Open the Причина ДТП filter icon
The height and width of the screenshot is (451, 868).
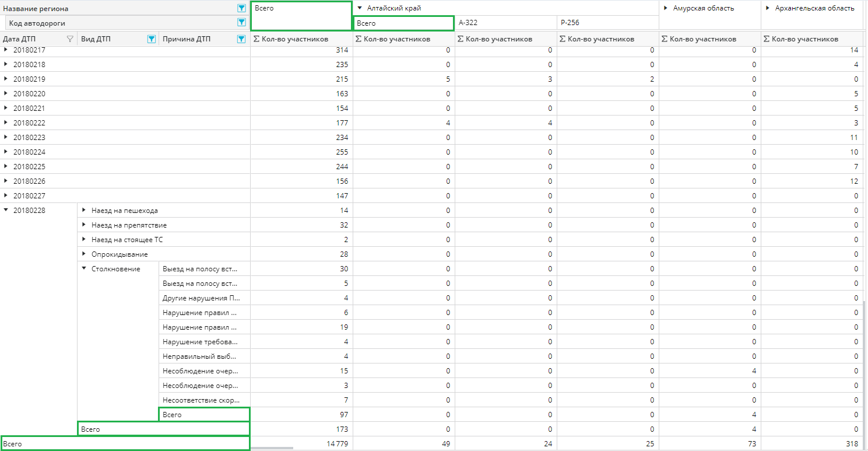pos(241,39)
